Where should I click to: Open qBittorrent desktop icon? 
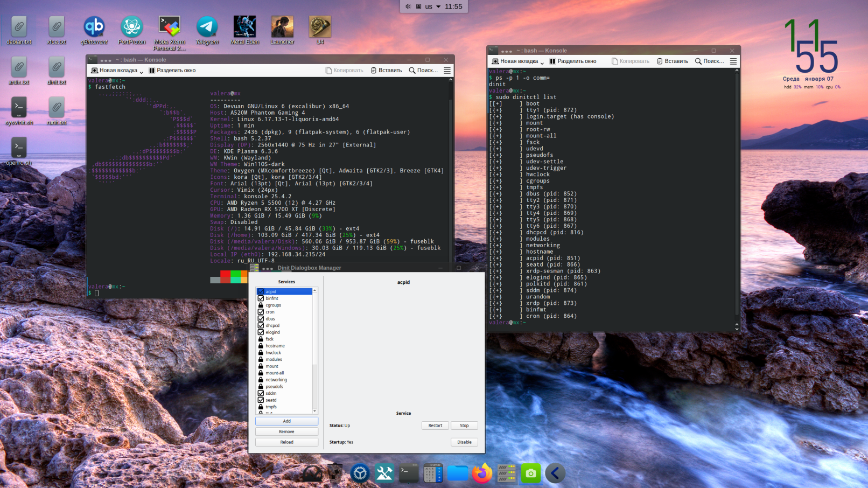[94, 27]
